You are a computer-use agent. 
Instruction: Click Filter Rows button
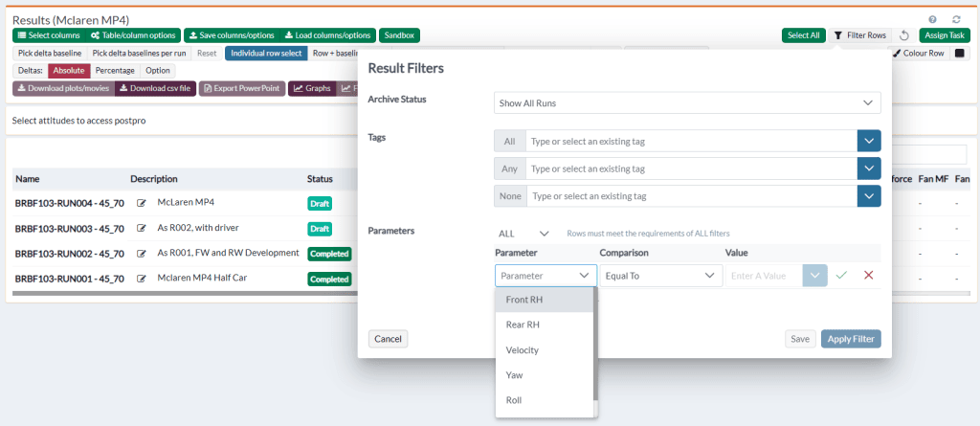click(860, 35)
